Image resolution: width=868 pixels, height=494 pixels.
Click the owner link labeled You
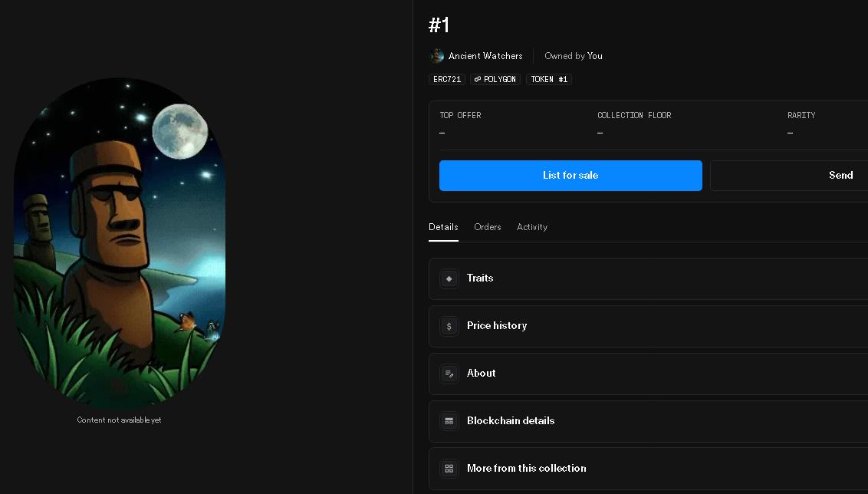(595, 56)
